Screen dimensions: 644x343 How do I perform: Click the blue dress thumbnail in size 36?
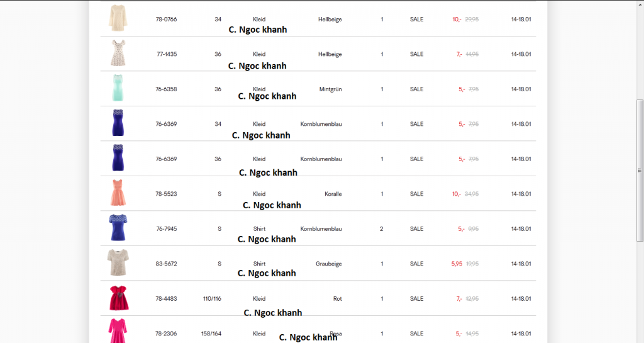[x=117, y=159]
